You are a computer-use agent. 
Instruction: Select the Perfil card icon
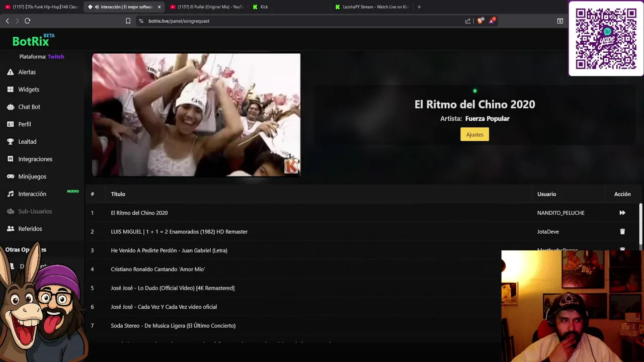10,124
